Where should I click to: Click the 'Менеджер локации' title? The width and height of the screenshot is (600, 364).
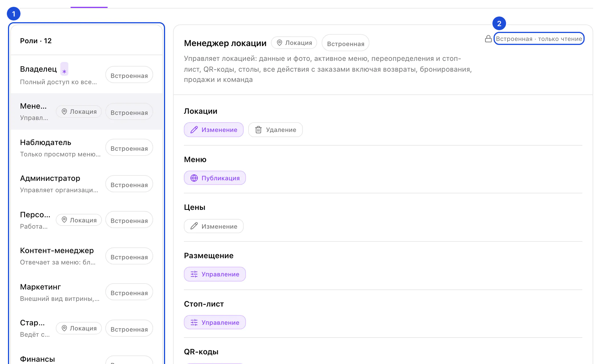(x=225, y=43)
